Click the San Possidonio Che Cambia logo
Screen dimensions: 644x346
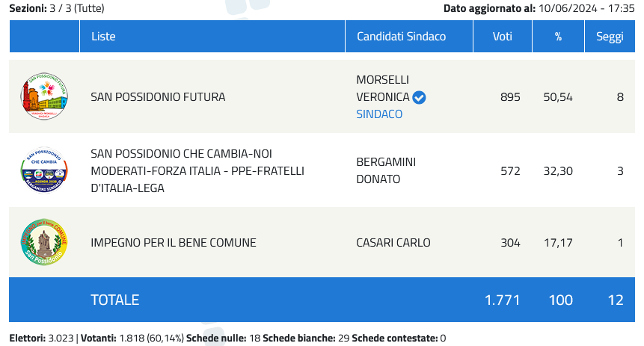tap(44, 170)
